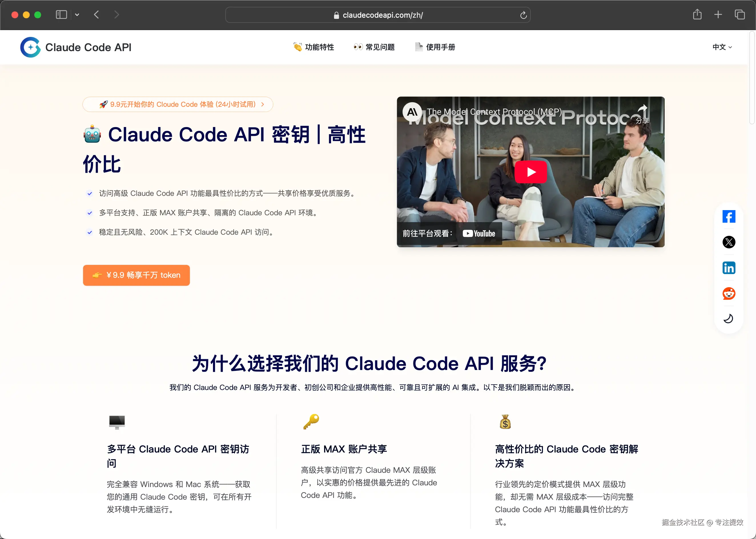Reload the page
Screen dimensions: 756x539
coord(523,15)
